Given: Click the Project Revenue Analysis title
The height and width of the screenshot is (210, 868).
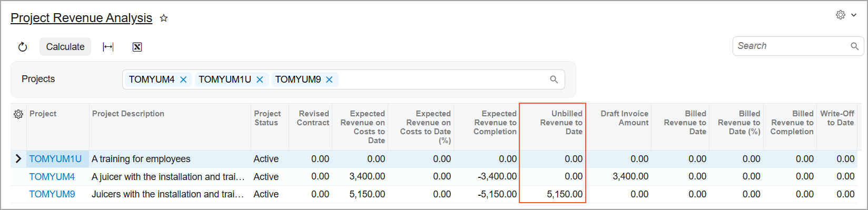Looking at the screenshot, I should 82,18.
